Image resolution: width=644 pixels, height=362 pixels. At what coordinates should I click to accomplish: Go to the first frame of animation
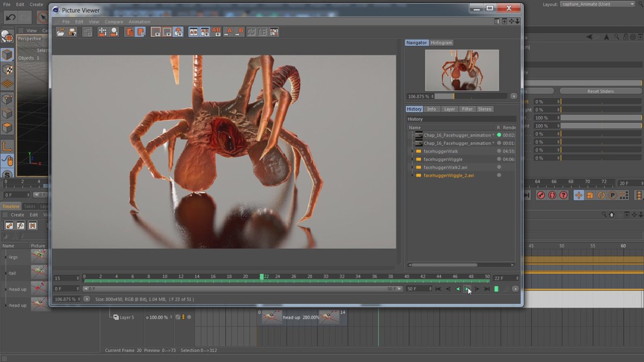(438, 289)
